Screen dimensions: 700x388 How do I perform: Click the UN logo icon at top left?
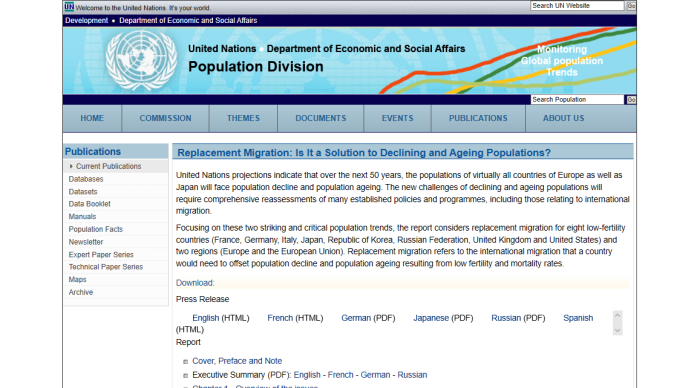pos(69,7)
